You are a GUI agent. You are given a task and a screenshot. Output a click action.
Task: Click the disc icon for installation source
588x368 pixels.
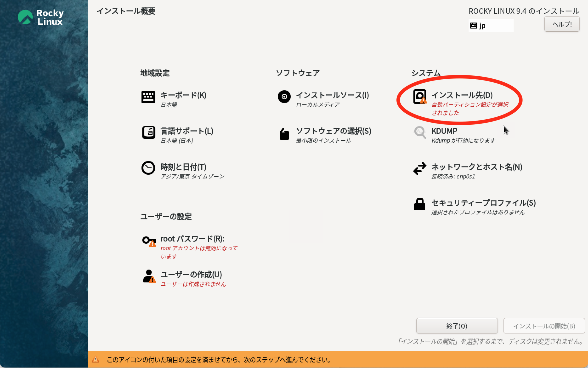[x=284, y=97]
